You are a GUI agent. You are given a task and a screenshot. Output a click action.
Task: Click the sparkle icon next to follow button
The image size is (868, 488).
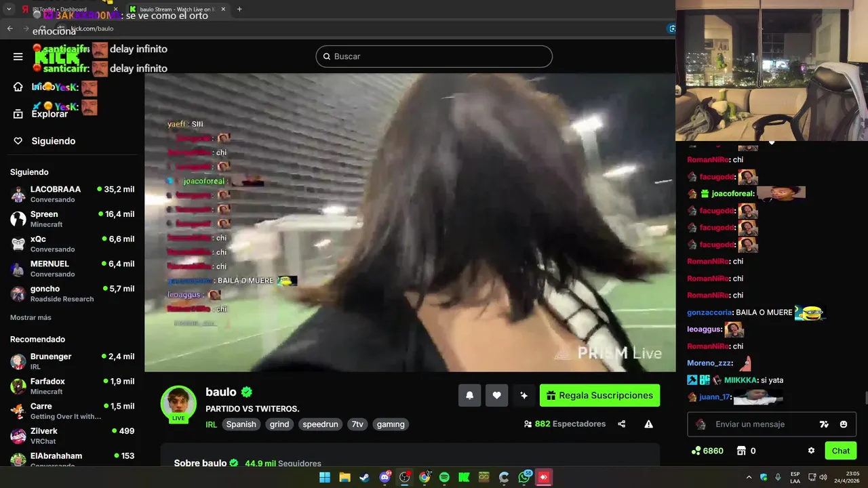click(524, 395)
